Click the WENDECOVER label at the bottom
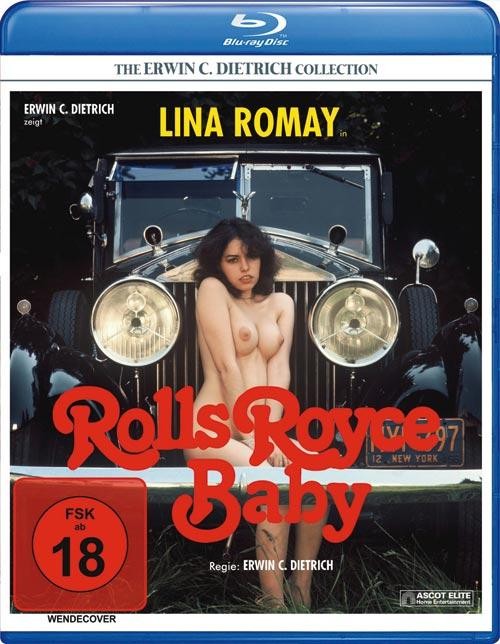 tap(82, 619)
